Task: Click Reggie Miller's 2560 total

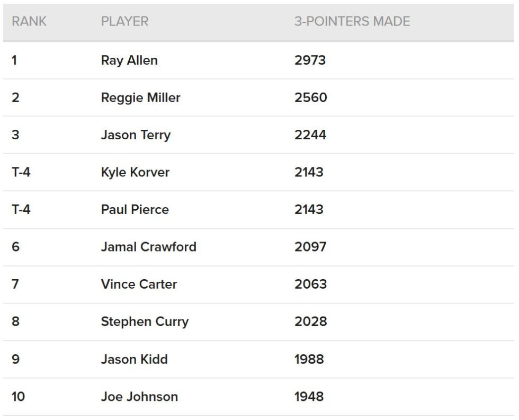Action: pyautogui.click(x=310, y=97)
